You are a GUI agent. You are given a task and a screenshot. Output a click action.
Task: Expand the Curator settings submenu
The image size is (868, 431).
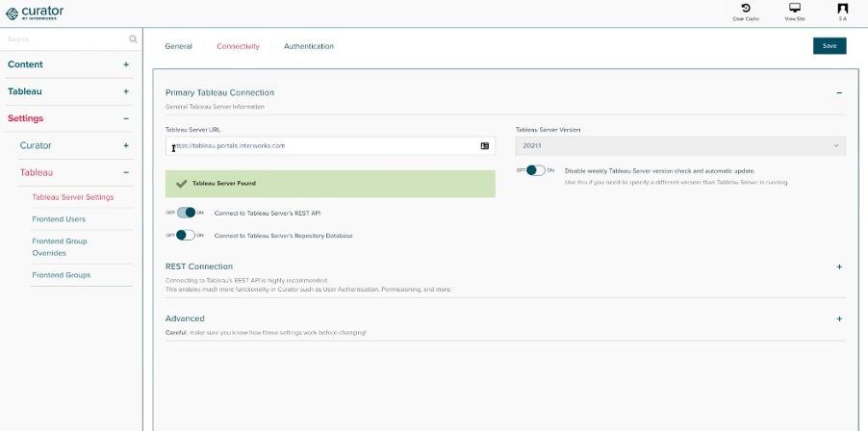tap(126, 145)
